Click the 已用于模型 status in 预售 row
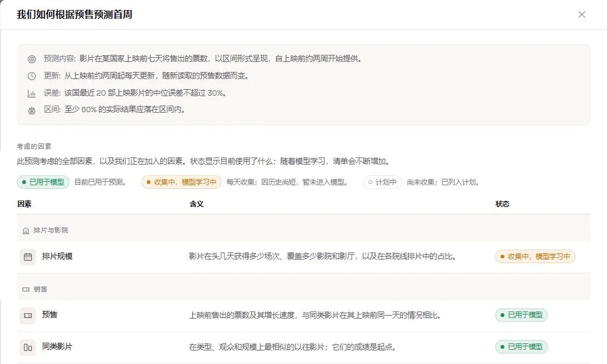Image resolution: width=607 pixels, height=364 pixels. point(521,315)
